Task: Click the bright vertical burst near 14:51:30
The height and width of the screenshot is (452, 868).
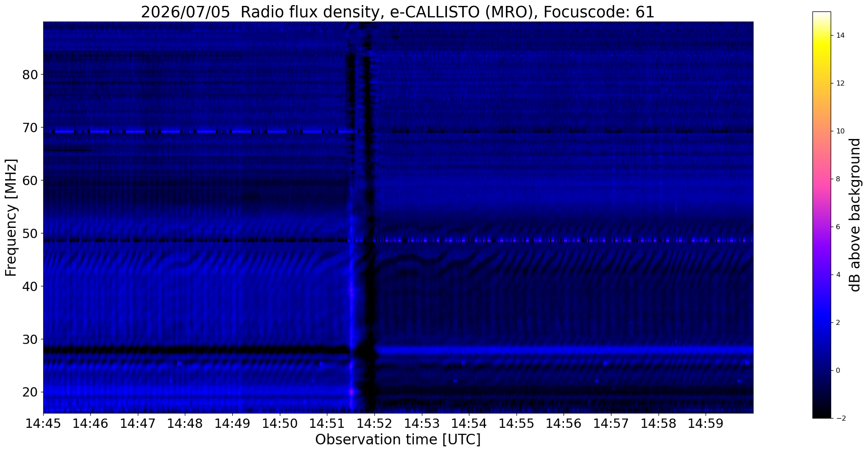Action: (352, 297)
